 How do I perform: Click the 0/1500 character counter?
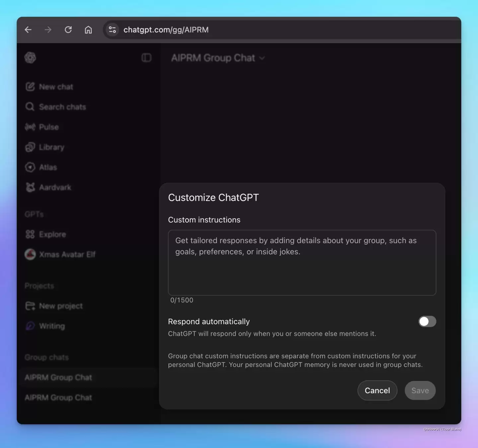(182, 300)
